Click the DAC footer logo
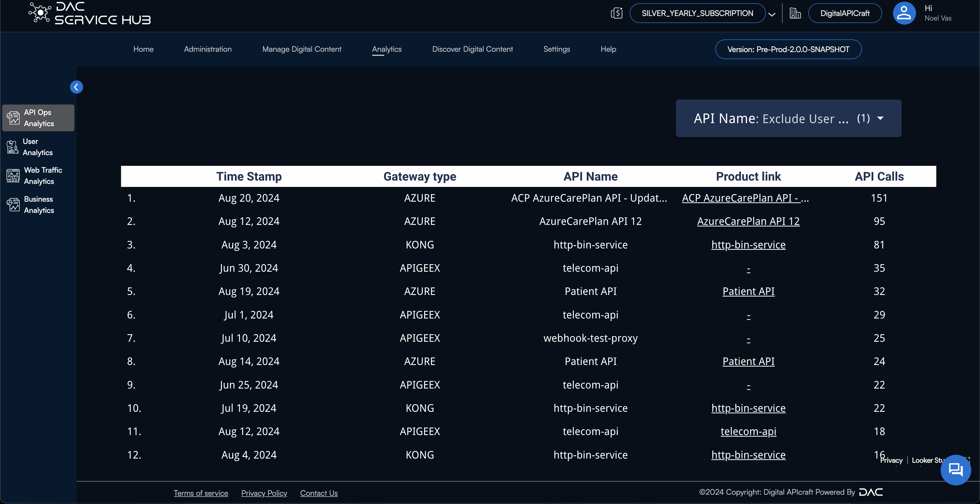Screen dimensions: 980x504 871,492
